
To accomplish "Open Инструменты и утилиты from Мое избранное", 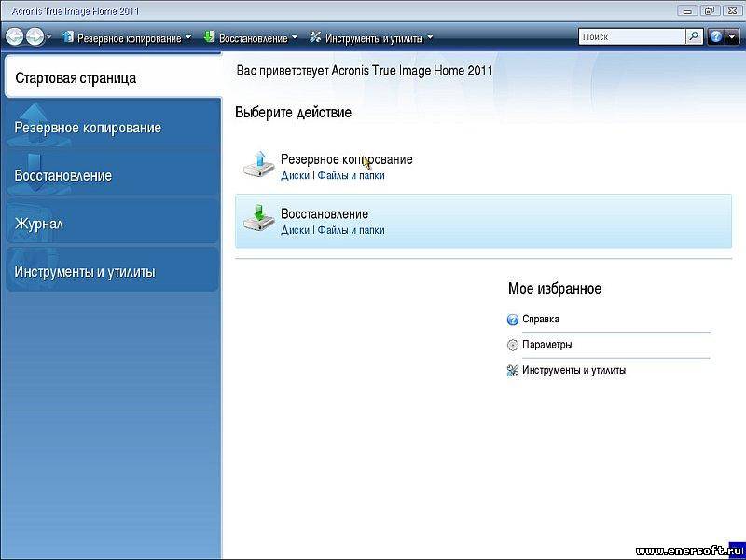I will pos(573,370).
